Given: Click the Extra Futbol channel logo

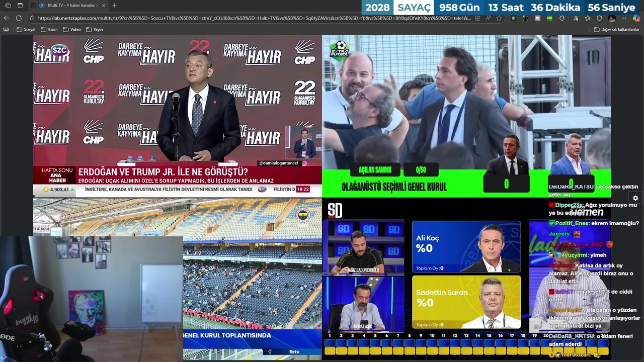Looking at the screenshot, I should (340, 50).
